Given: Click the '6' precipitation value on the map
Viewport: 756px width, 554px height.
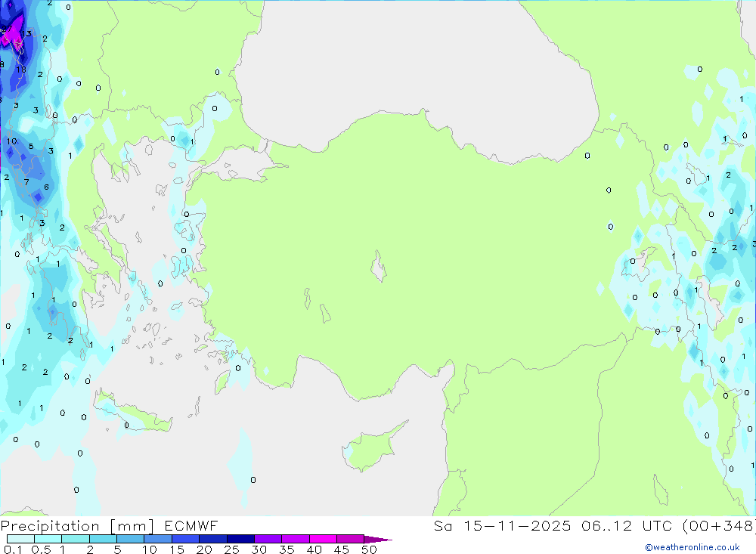Looking at the screenshot, I should 46,187.
